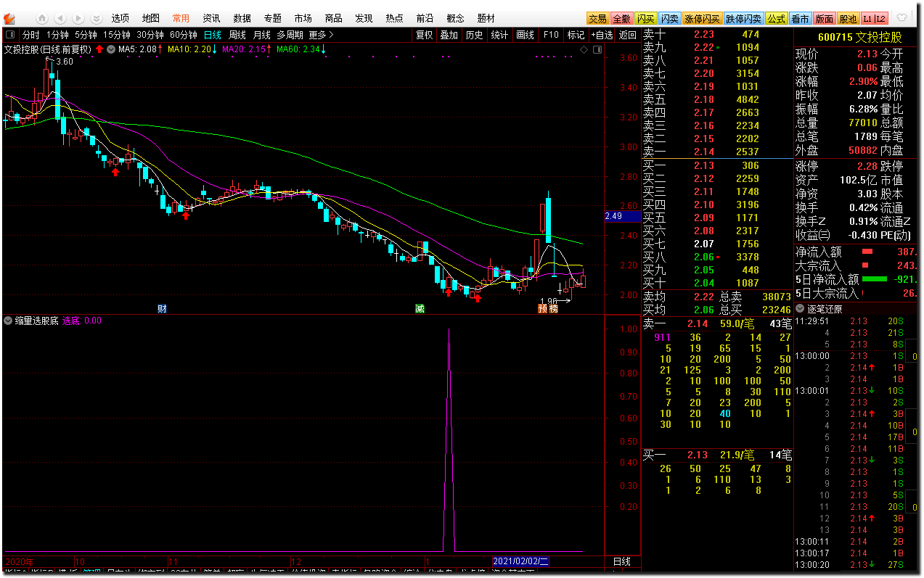Click the red up arrow beside 文投控股 title
The image size is (924, 578).
coord(99,49)
